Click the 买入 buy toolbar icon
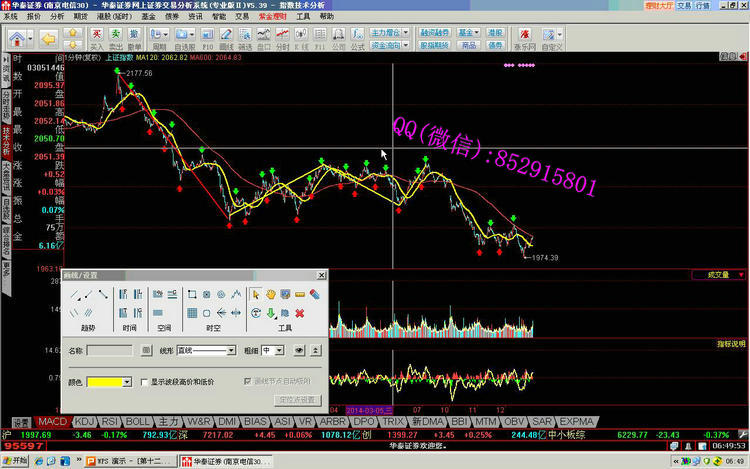This screenshot has height=469, width=750. click(96, 39)
